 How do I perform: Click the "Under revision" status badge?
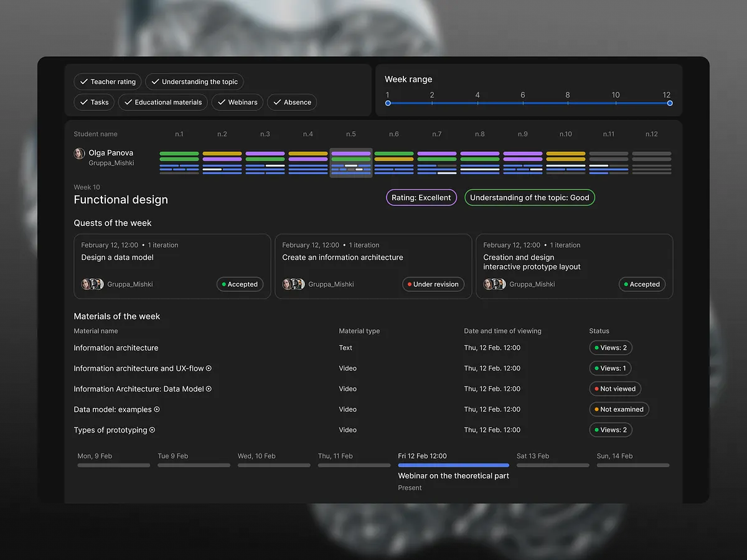click(x=433, y=284)
